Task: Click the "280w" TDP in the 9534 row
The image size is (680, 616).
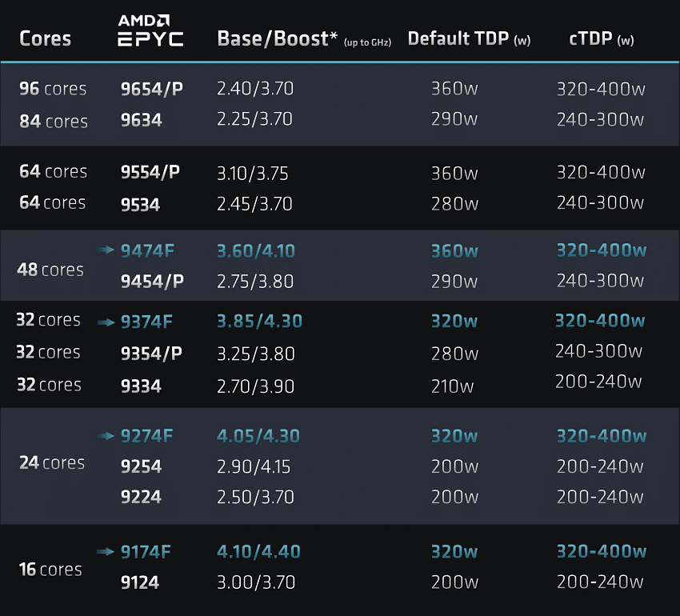Action: [x=455, y=204]
